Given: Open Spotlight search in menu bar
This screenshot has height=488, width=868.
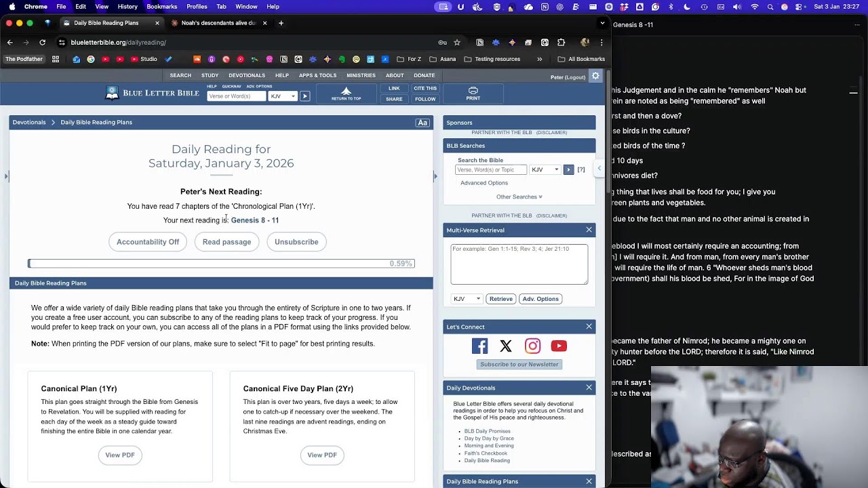Looking at the screenshot, I should 770,7.
